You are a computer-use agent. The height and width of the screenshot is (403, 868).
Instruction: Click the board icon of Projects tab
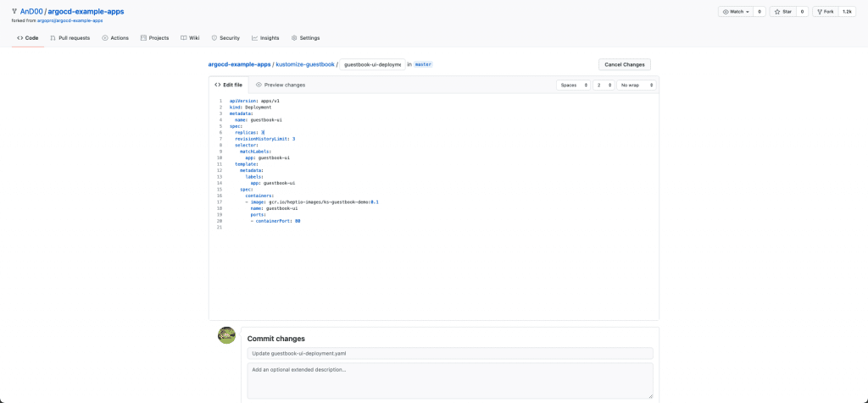pos(143,38)
